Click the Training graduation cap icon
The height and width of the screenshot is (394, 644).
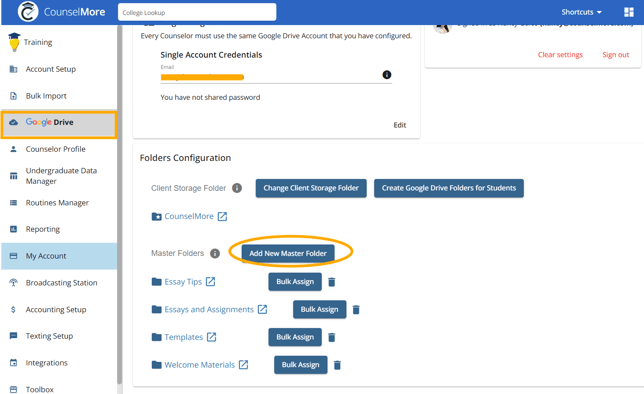(14, 42)
